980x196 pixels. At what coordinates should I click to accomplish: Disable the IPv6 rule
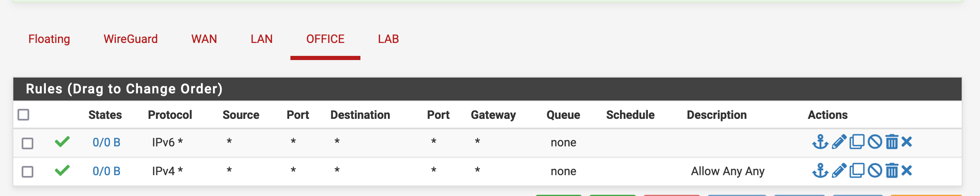point(875,142)
